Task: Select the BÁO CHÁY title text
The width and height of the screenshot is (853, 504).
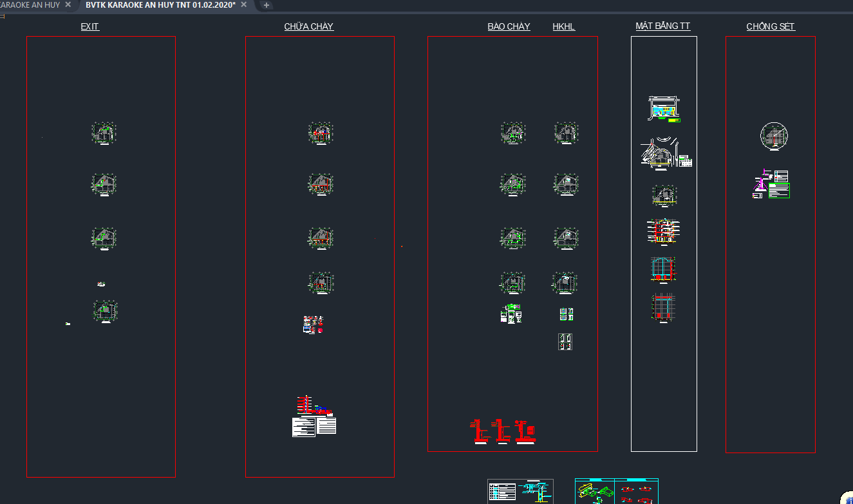Action: 509,26
